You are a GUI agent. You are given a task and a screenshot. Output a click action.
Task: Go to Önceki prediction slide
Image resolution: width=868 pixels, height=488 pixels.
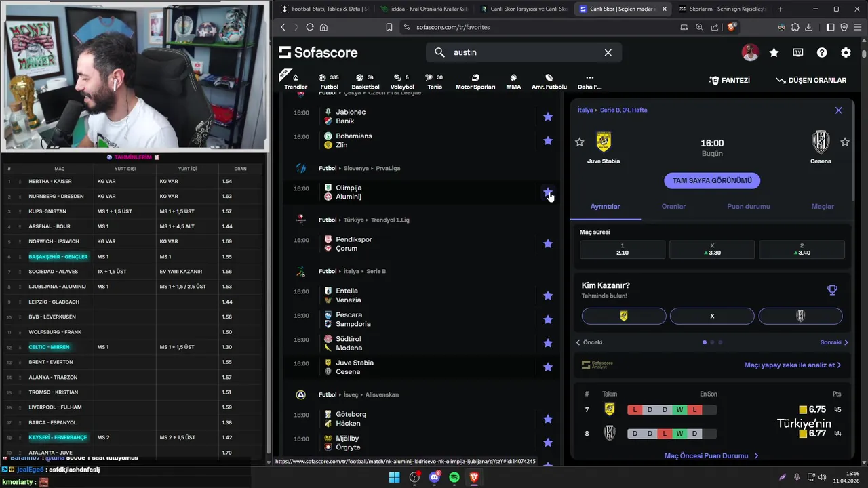click(x=589, y=342)
